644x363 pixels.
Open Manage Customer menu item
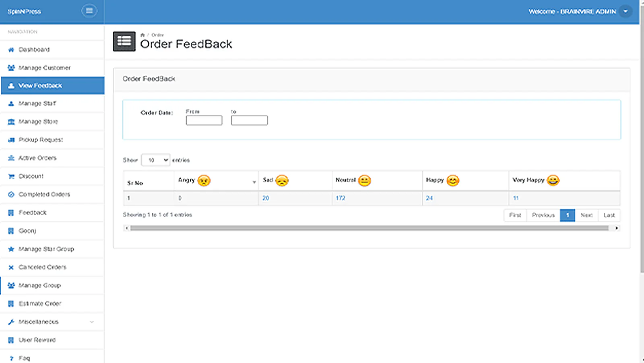point(52,68)
